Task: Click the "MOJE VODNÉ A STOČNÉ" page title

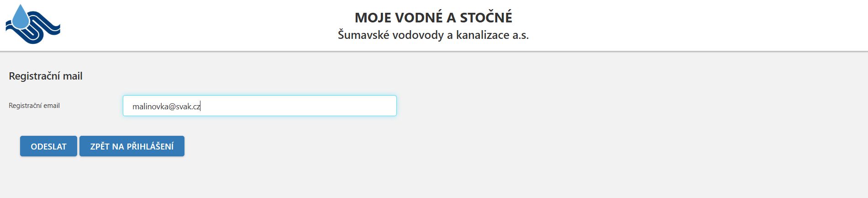Action: click(433, 17)
